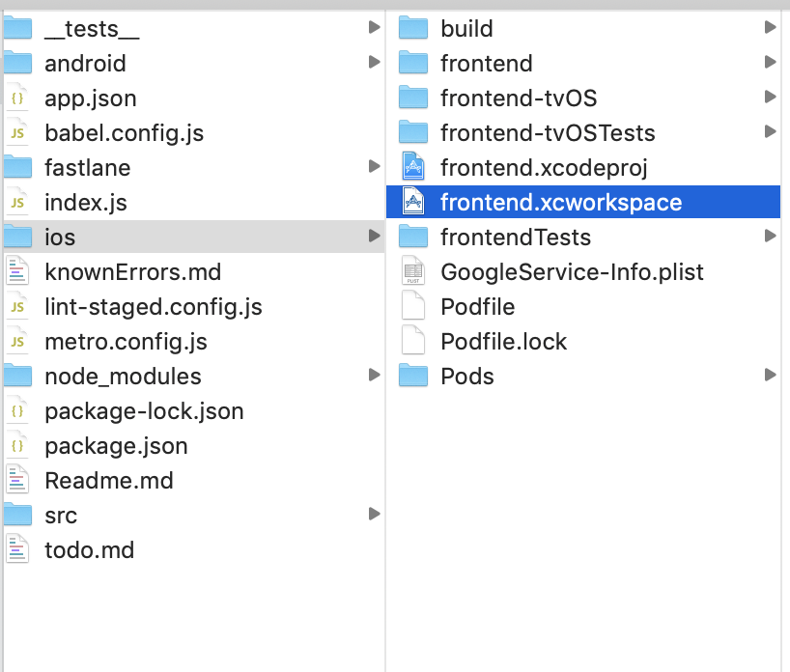This screenshot has height=672, width=790.
Task: Expand the android folder chevron
Action: 374,63
